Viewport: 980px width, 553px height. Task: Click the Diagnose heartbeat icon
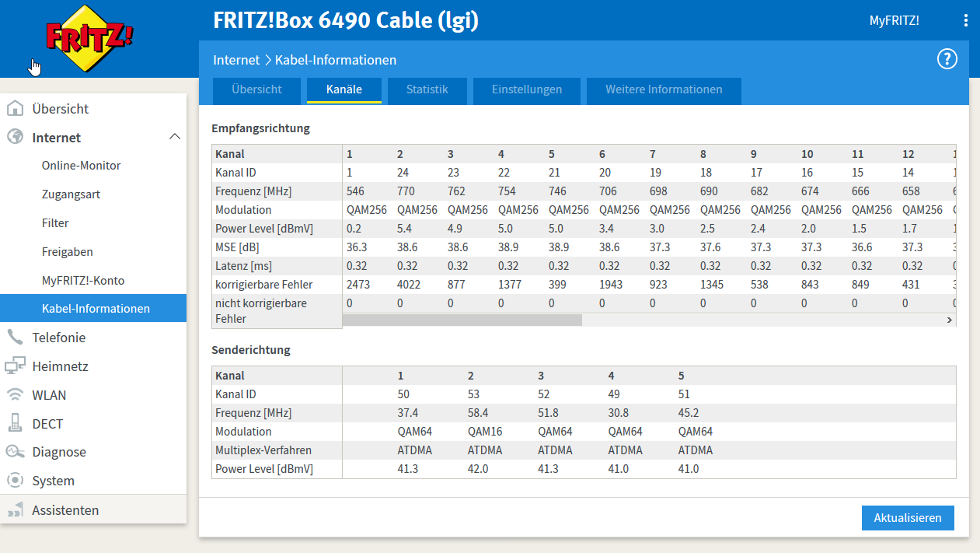tap(15, 451)
